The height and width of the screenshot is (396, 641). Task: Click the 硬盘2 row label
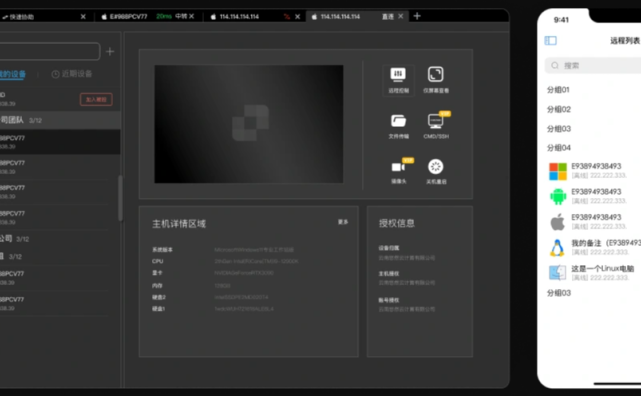pos(159,297)
